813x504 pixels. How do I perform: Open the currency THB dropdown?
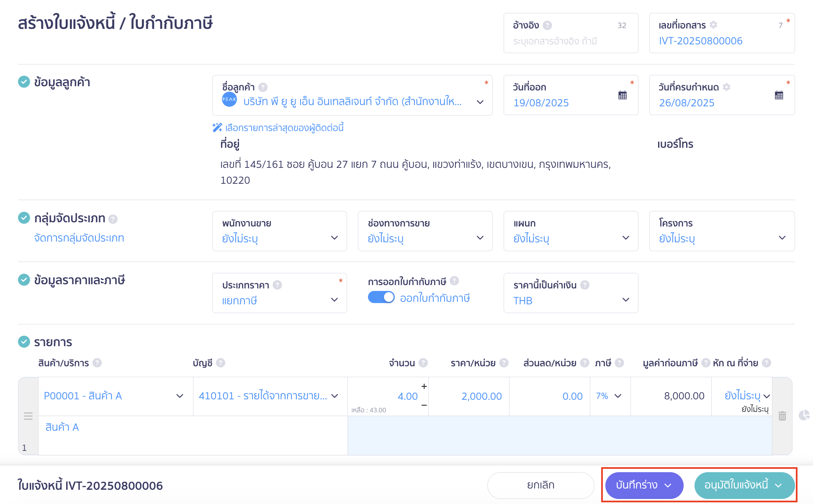click(571, 293)
